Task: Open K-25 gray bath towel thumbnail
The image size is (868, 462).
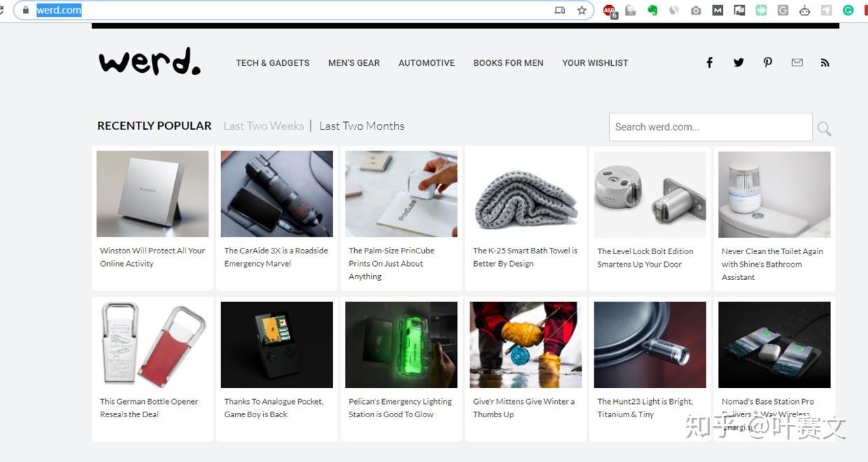Action: (x=526, y=194)
